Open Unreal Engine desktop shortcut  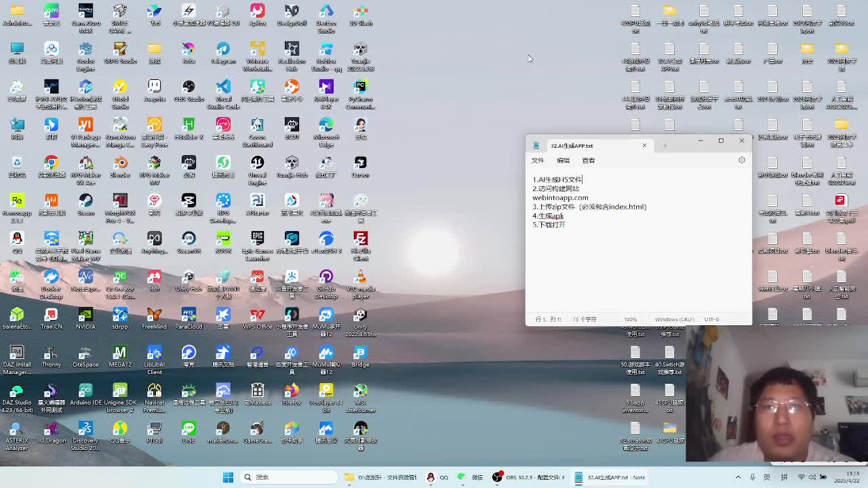coord(257,163)
